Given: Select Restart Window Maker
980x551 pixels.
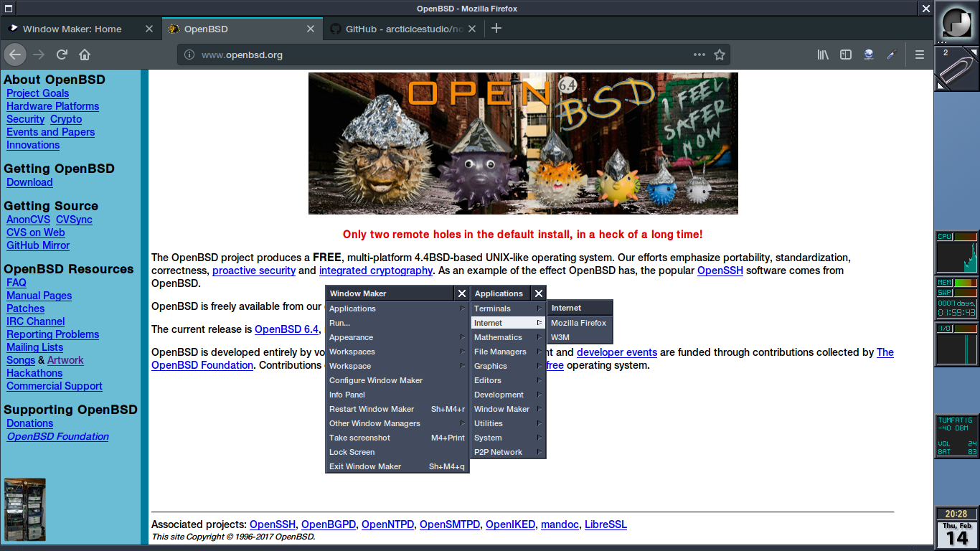Looking at the screenshot, I should 397,409.
